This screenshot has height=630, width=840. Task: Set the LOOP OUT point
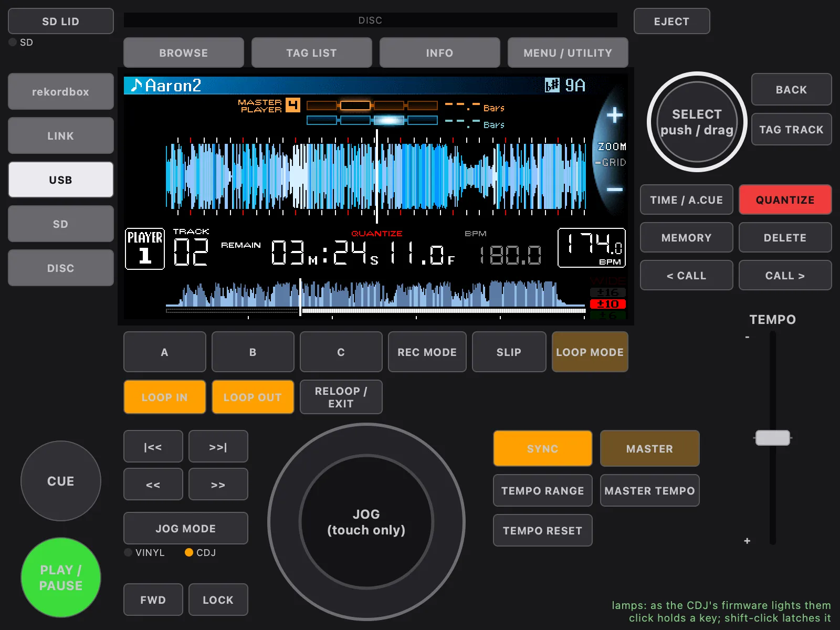click(x=253, y=397)
